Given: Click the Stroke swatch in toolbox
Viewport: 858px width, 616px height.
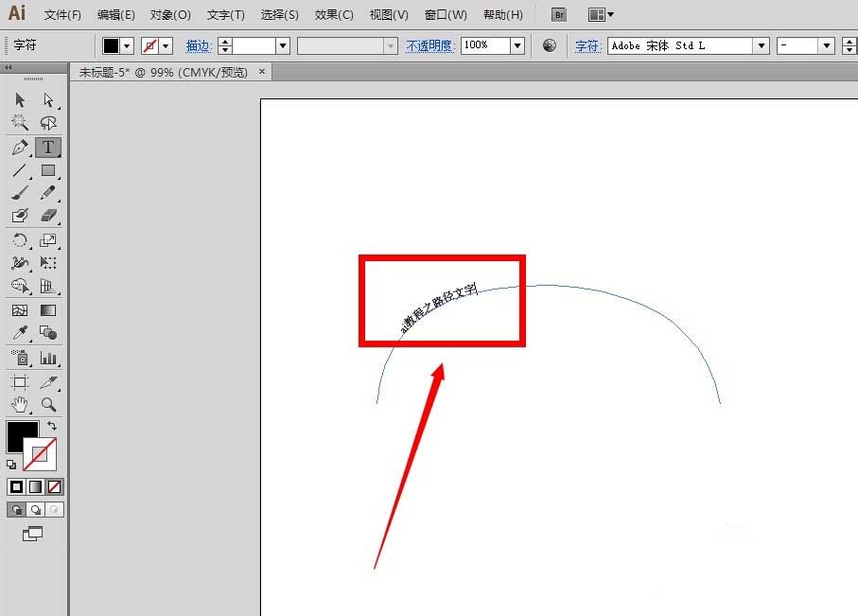Looking at the screenshot, I should [40, 455].
